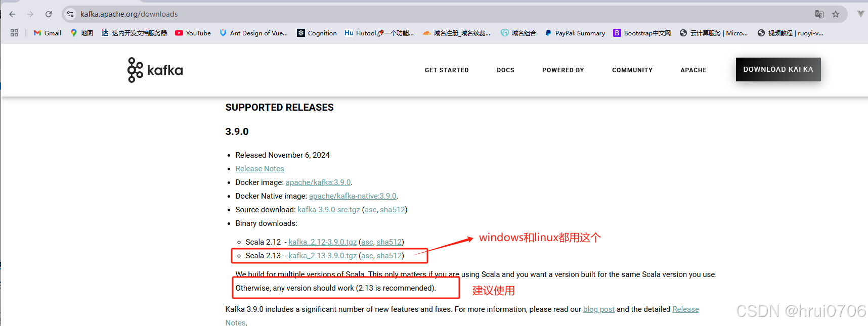Click the DOWNLOAD KAFKA button
The image size is (868, 326).
(x=778, y=69)
